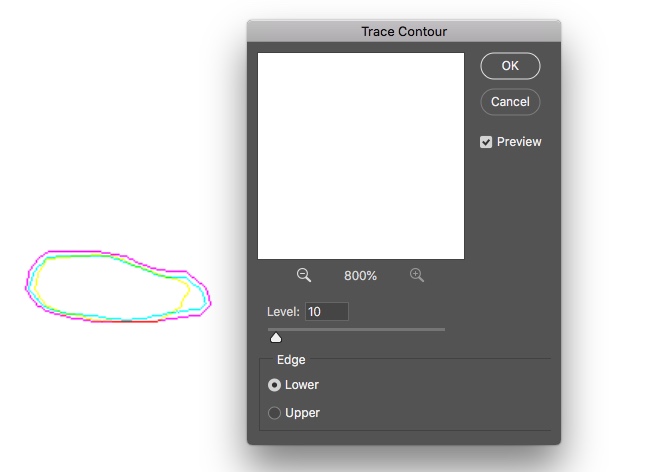Select the Lower edge radio button

[x=275, y=385]
